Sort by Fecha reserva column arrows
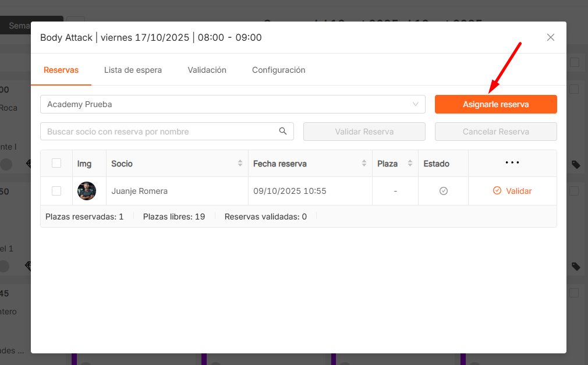Screen dimensions: 588x365 point(364,164)
